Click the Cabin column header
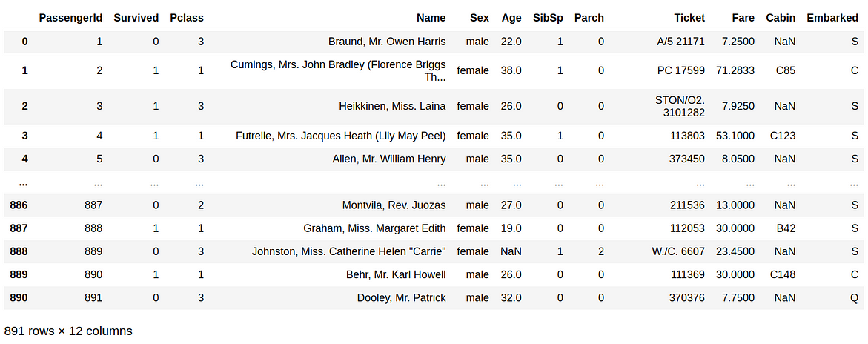Image resolution: width=868 pixels, height=344 pixels. 781,18
